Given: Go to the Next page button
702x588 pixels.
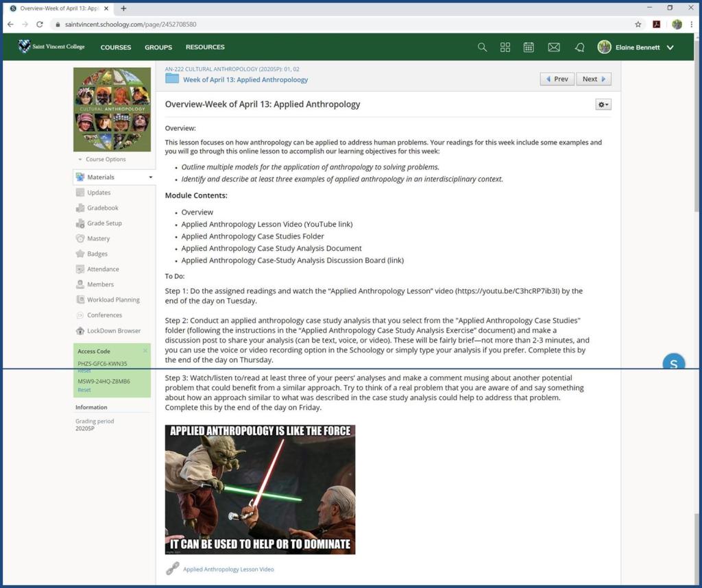Looking at the screenshot, I should [x=593, y=79].
